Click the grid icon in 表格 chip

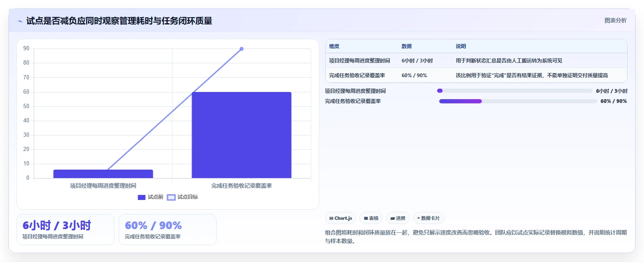[366, 219]
